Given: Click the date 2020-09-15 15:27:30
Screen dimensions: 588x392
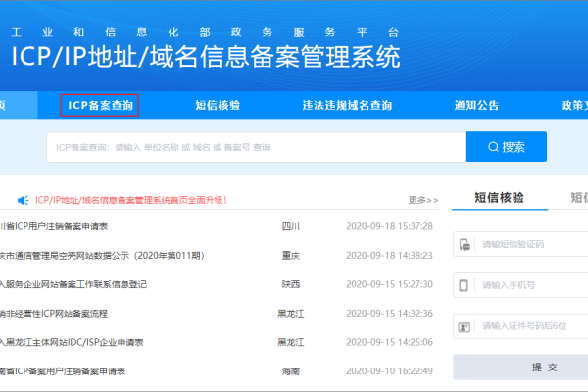Looking at the screenshot, I should [390, 284].
